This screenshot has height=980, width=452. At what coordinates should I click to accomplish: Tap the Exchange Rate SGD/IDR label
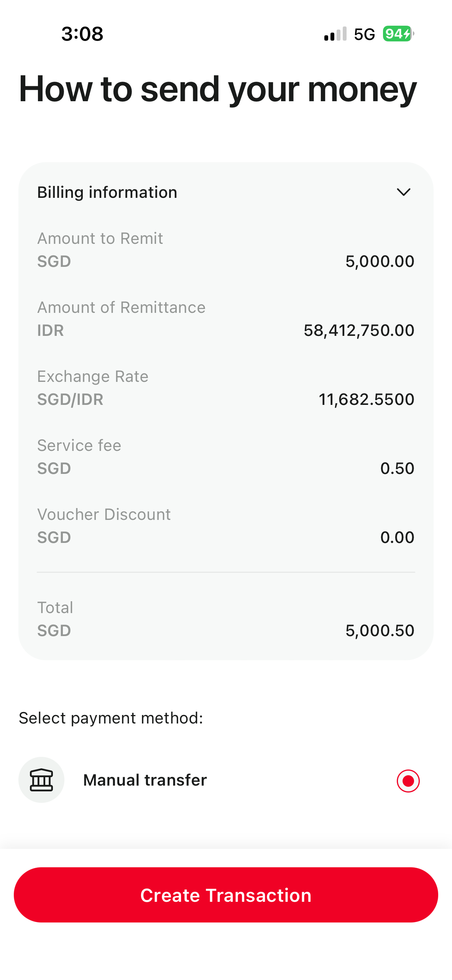92,388
